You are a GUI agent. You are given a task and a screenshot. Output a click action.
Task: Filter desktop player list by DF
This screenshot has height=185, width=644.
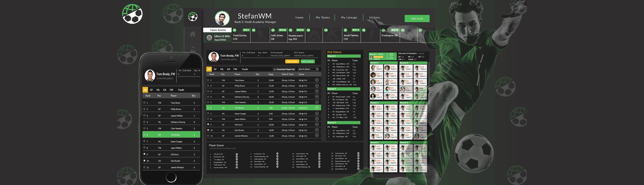coord(215,69)
